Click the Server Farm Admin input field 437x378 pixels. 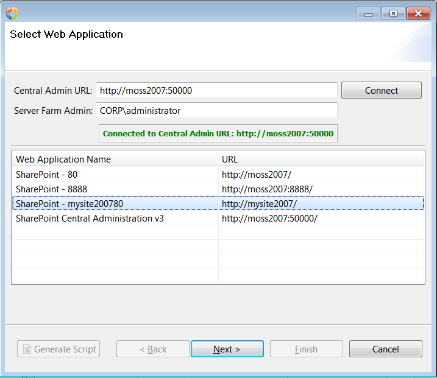[x=217, y=110]
